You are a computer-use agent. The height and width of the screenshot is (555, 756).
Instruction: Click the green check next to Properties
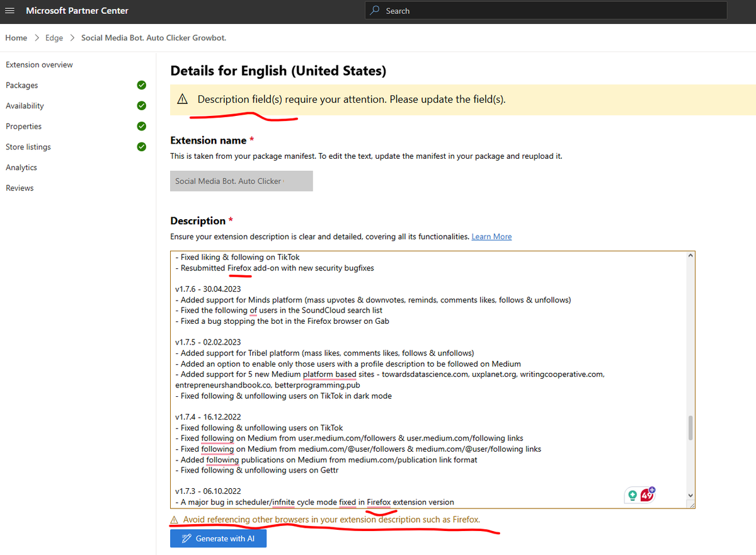(142, 126)
